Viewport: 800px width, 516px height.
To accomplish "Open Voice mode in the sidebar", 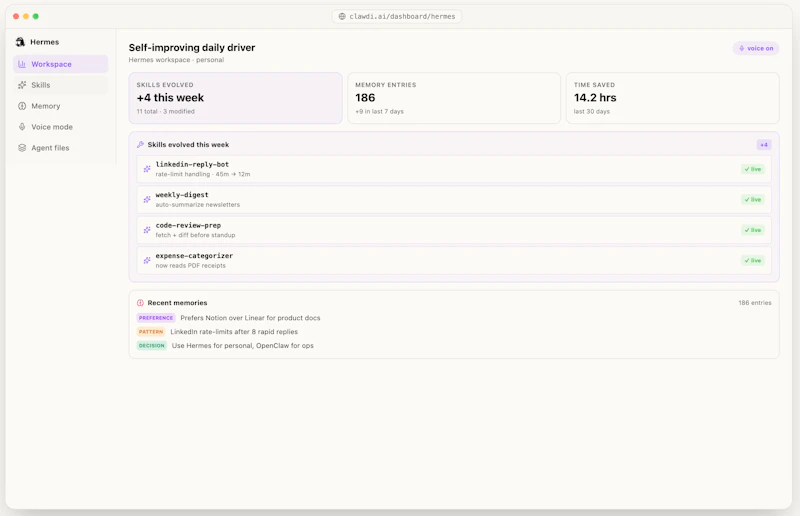I will (61, 127).
